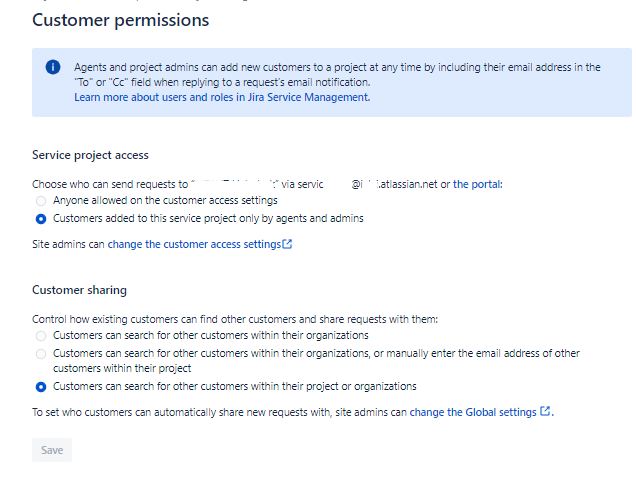The width and height of the screenshot is (636, 478).
Task: Open 'the portal' link
Action: tap(477, 184)
